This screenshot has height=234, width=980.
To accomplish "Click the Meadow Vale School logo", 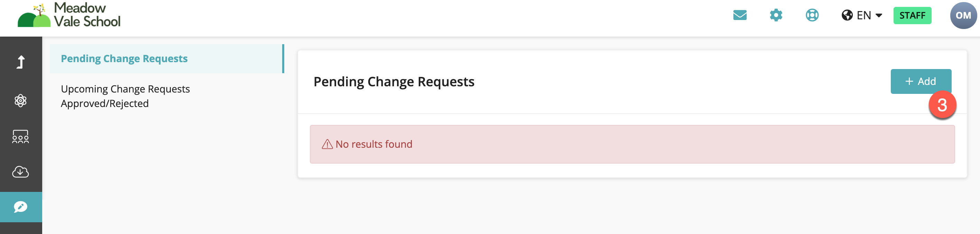I will click(x=69, y=15).
